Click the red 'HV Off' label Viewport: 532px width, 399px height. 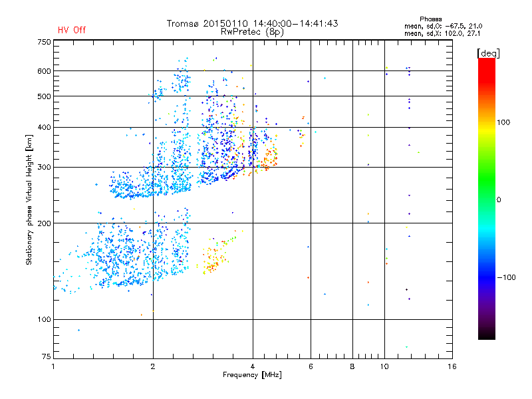point(72,30)
